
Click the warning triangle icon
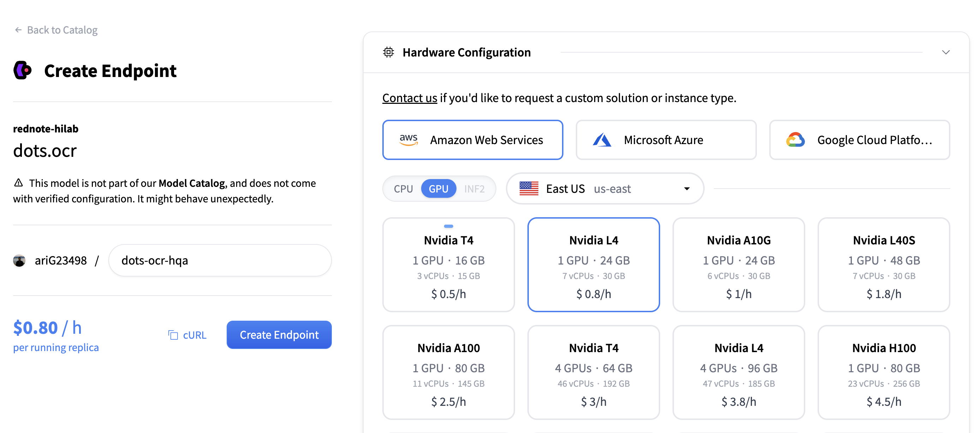(x=18, y=183)
